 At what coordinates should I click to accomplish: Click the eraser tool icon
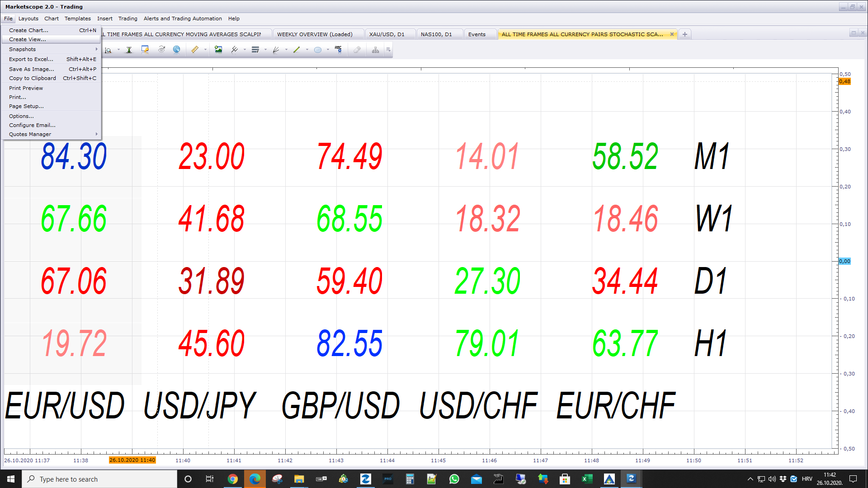[357, 50]
